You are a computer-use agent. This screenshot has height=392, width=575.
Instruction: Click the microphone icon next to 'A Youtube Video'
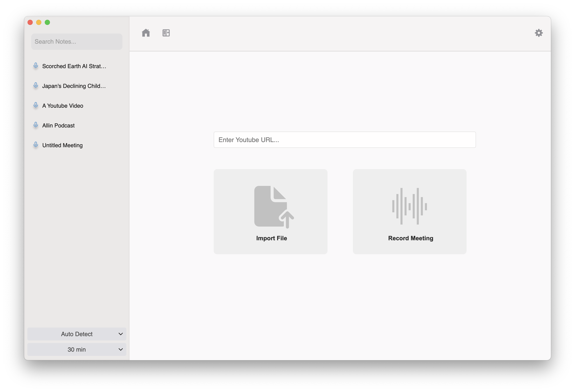point(36,105)
